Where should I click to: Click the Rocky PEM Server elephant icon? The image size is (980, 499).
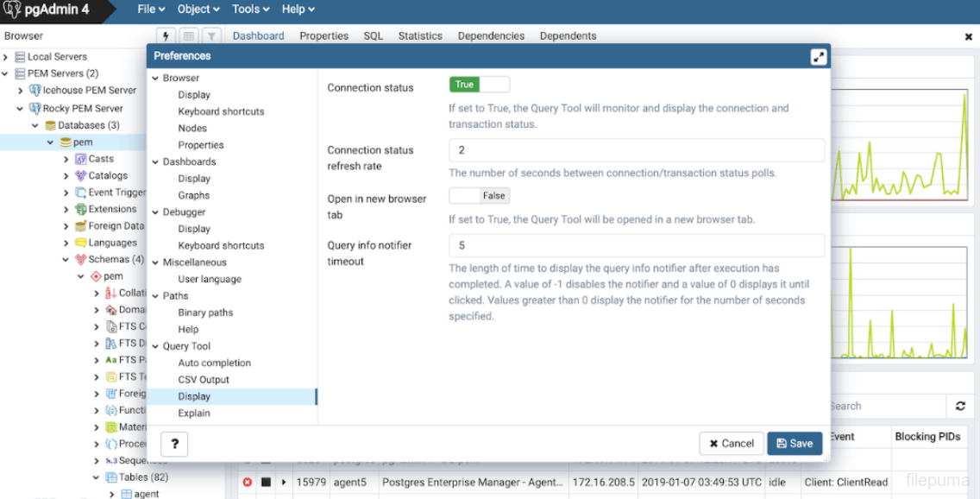point(35,109)
